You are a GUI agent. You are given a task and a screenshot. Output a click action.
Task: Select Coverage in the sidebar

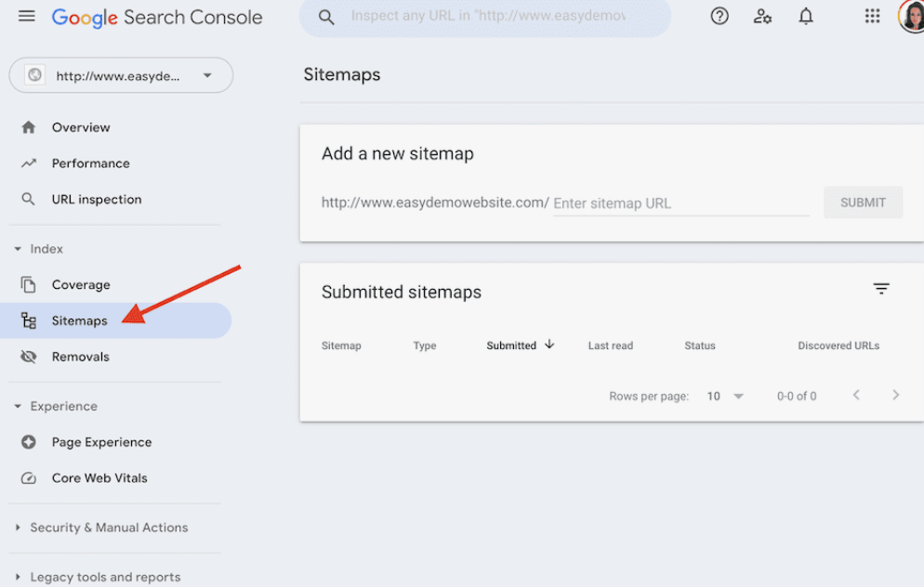pos(81,285)
